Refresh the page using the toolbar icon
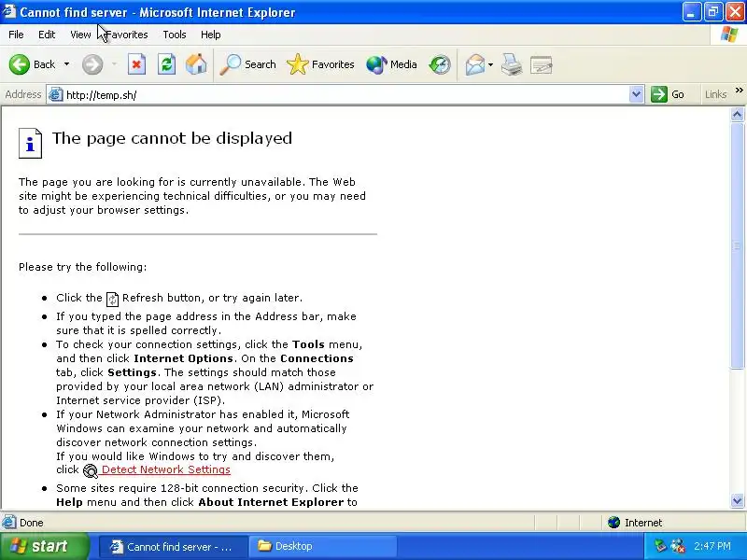This screenshot has width=747, height=560. click(167, 64)
